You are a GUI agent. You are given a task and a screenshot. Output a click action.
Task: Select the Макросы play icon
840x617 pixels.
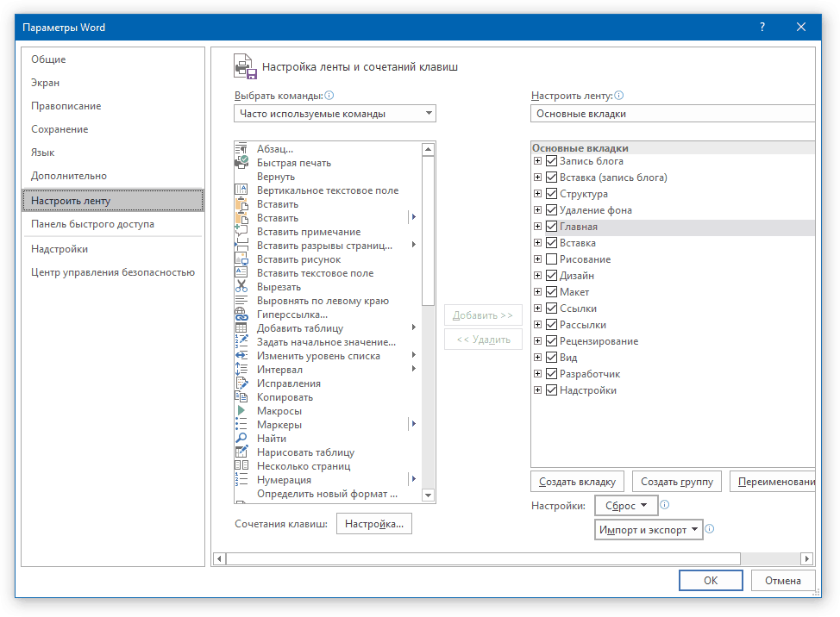click(x=241, y=411)
